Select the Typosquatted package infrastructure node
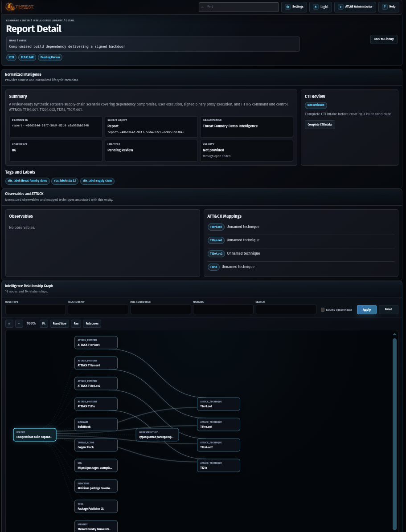Screen dimensions: 406x532 (157, 435)
